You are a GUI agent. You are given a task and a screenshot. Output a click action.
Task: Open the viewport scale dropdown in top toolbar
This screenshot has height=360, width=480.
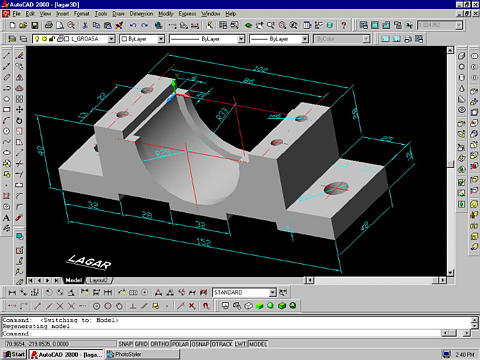tap(459, 25)
